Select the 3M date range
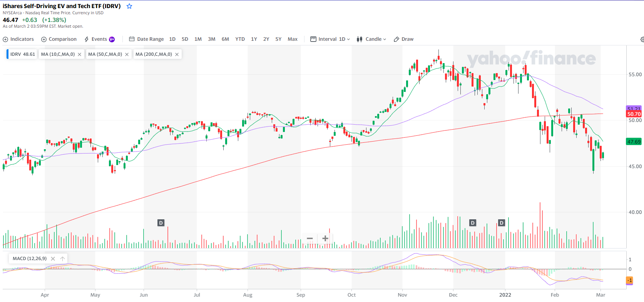 click(212, 39)
